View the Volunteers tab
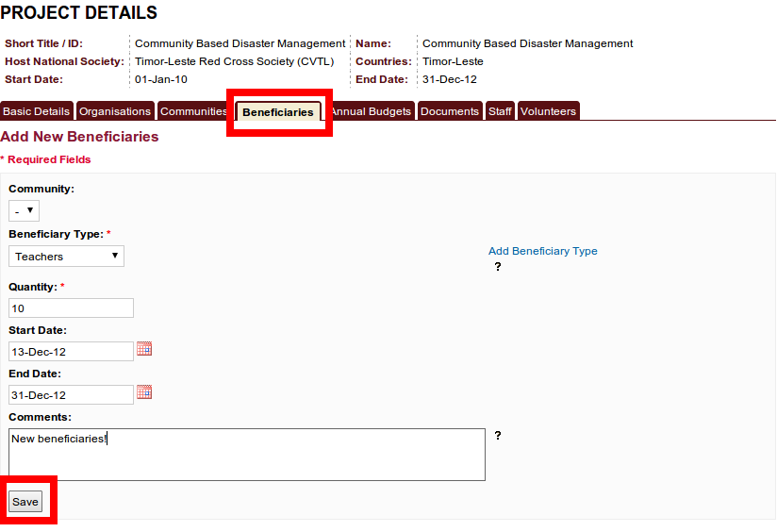 pos(548,111)
